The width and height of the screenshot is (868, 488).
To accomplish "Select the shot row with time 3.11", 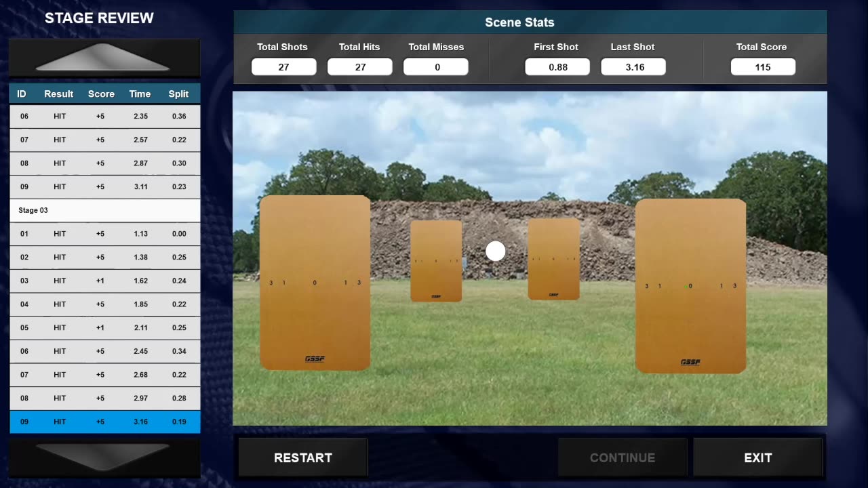I will [105, 186].
